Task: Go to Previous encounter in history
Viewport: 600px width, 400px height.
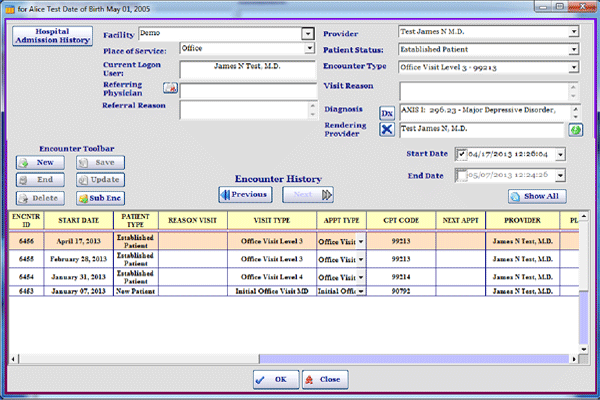Action: (x=245, y=194)
